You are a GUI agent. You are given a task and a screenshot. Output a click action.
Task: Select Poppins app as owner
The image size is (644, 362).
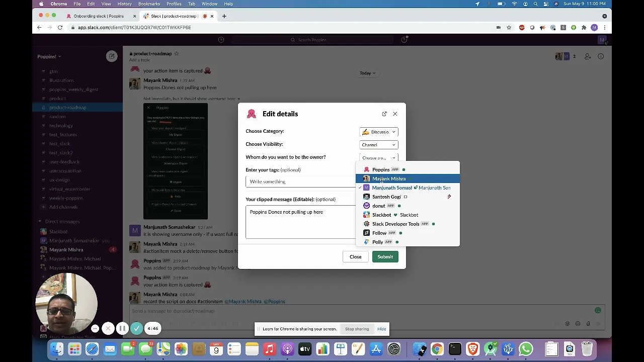[408, 169]
